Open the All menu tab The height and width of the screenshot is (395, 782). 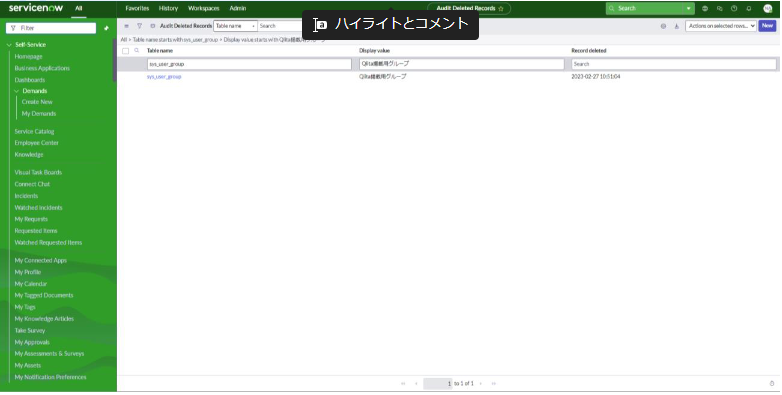tap(78, 8)
